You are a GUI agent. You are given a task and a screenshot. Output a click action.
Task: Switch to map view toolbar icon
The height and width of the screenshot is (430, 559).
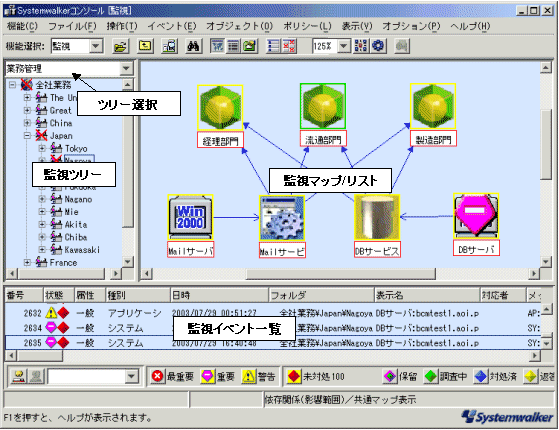point(217,46)
